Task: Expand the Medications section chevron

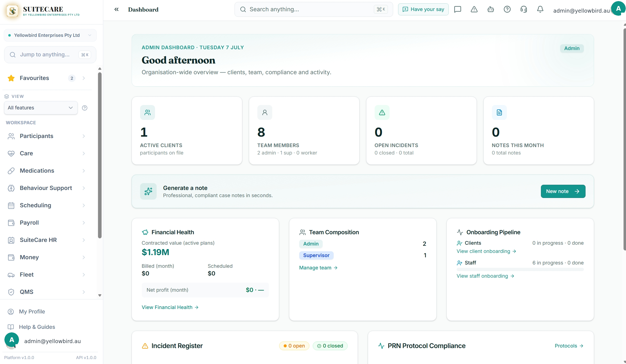Action: pos(84,171)
